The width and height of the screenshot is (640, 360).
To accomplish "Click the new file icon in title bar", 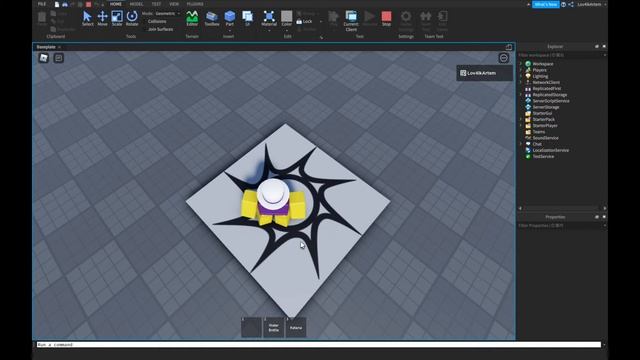I will pos(57,4).
